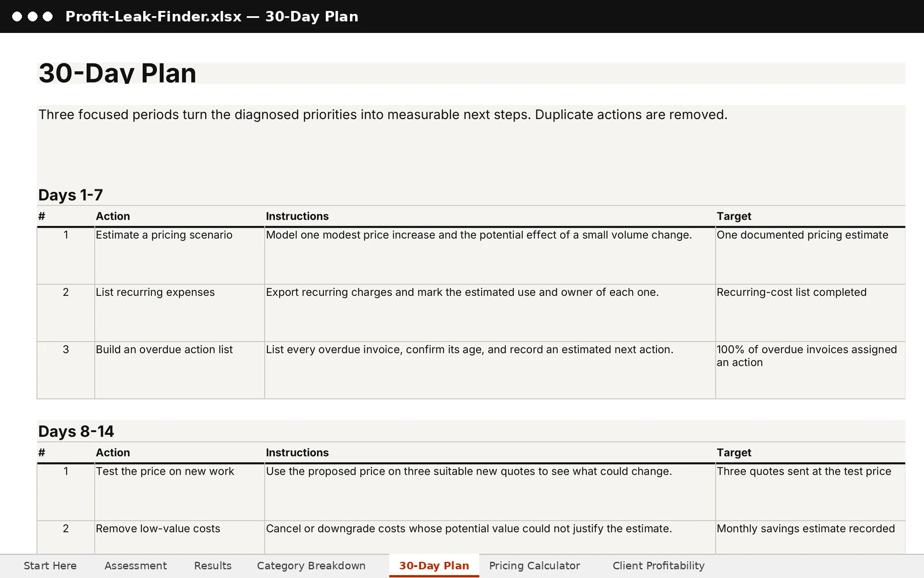Click 'Three quotes sent at the test price'
Viewport: 924px width, 578px height.
(x=810, y=492)
